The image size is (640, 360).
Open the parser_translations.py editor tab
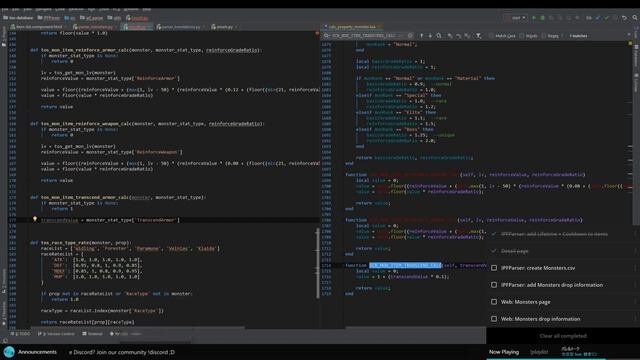coord(179,27)
